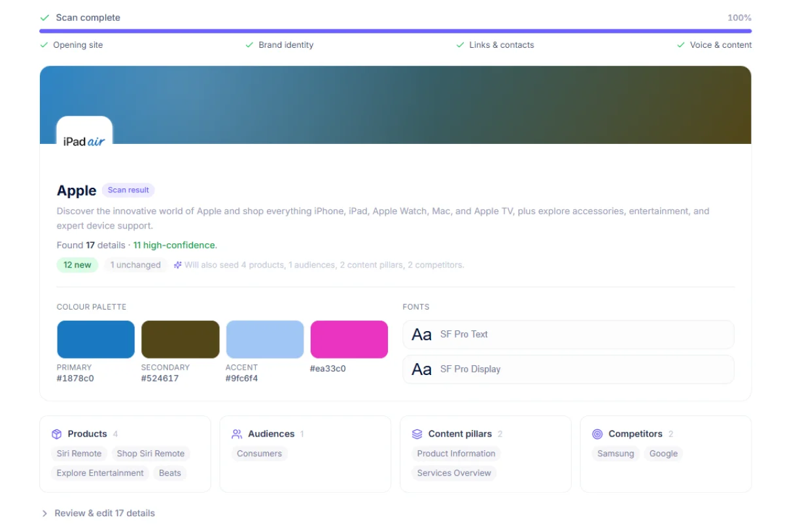Image resolution: width=785 pixels, height=532 pixels.
Task: Click the Siri Remote product chip
Action: 79,453
